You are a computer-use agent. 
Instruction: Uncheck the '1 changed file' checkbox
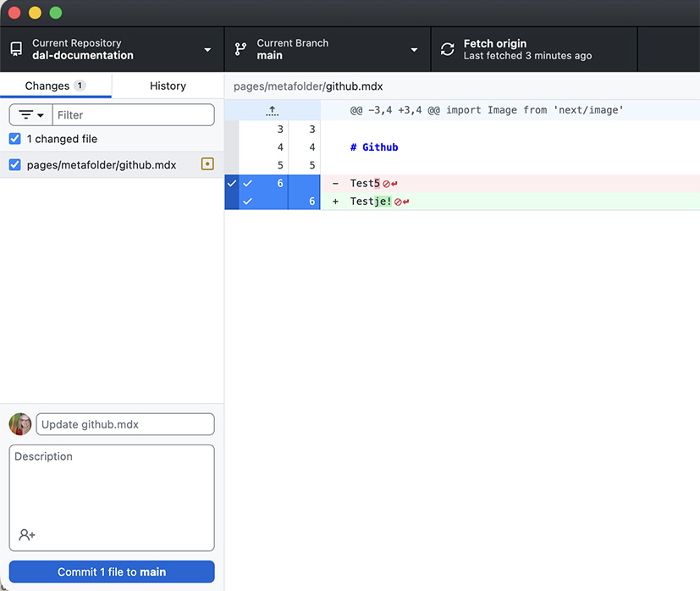(14, 139)
